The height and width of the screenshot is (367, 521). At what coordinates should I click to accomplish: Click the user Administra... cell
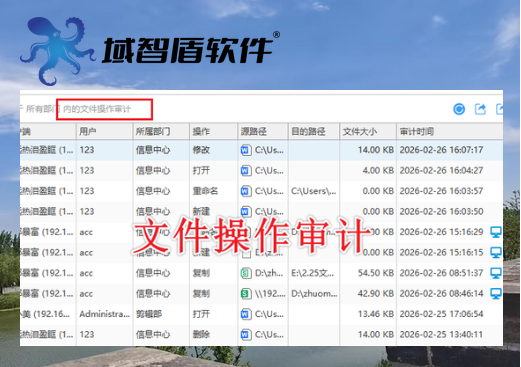tap(104, 314)
